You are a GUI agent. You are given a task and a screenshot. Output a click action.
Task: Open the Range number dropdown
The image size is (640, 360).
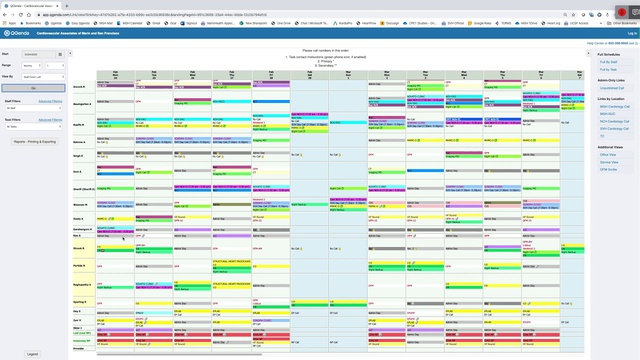[55, 66]
